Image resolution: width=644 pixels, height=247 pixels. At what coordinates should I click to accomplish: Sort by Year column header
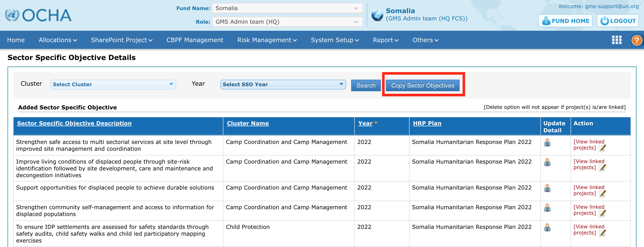365,123
